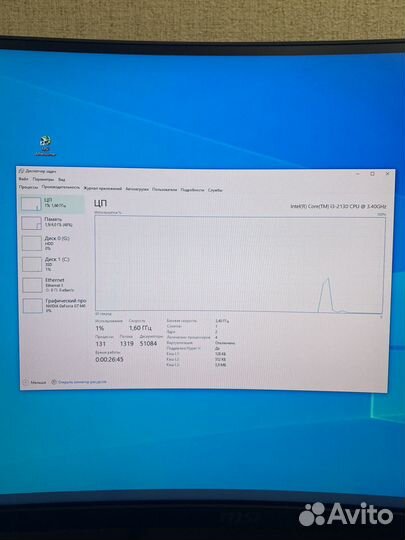Select the Графический процессор sidebar item
The height and width of the screenshot is (540, 405).
(54, 305)
